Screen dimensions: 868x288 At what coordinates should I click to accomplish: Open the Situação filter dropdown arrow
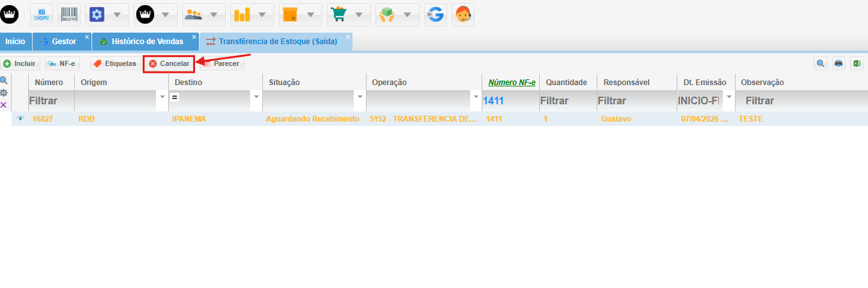tap(359, 97)
